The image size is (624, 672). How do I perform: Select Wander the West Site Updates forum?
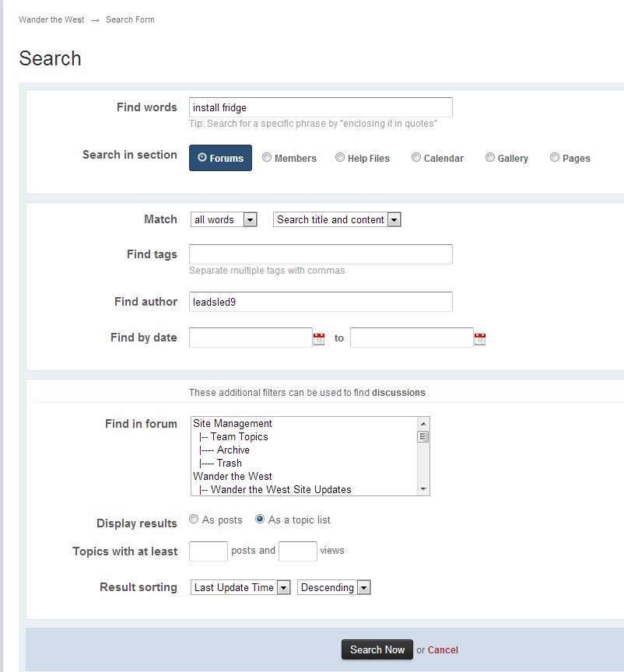click(280, 490)
